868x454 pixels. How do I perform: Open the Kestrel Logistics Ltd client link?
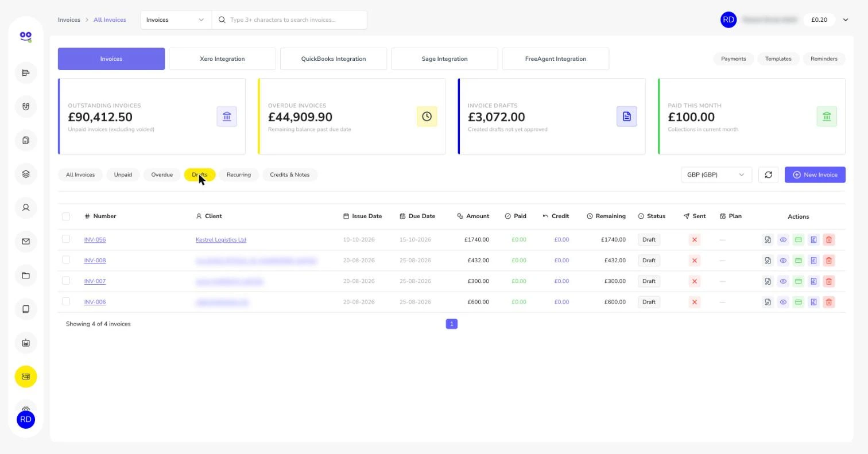pyautogui.click(x=221, y=240)
